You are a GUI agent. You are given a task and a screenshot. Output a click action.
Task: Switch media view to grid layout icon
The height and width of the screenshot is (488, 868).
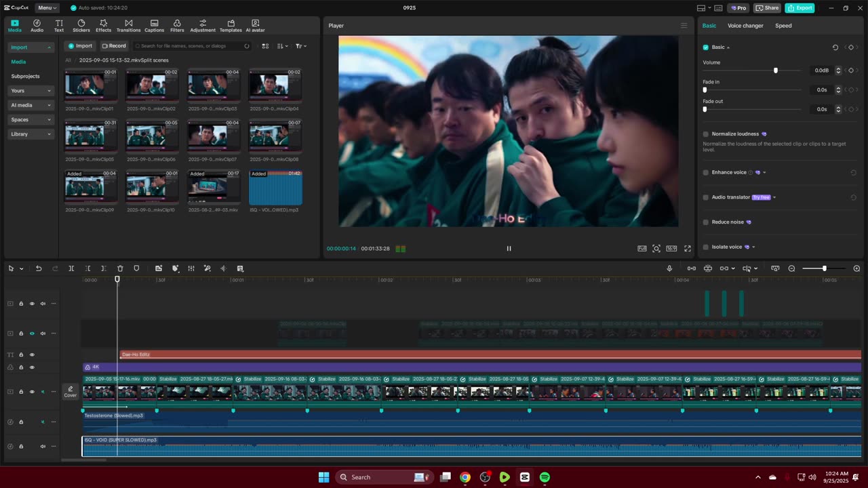click(265, 46)
